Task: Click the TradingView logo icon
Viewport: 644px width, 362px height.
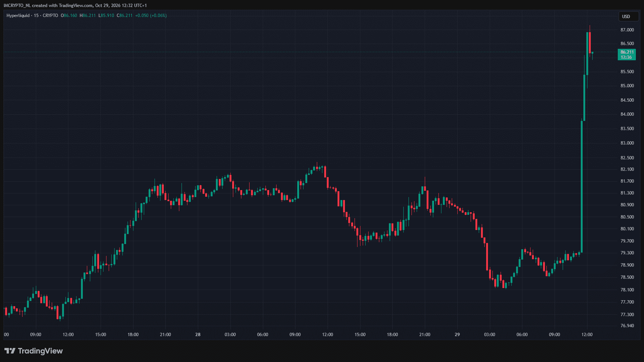Action: (x=10, y=351)
